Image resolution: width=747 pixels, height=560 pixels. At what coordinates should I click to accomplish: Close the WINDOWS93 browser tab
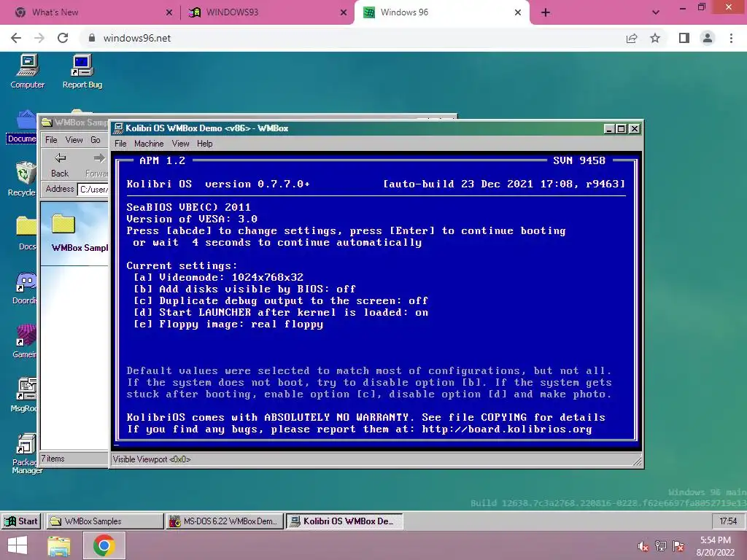(x=344, y=12)
